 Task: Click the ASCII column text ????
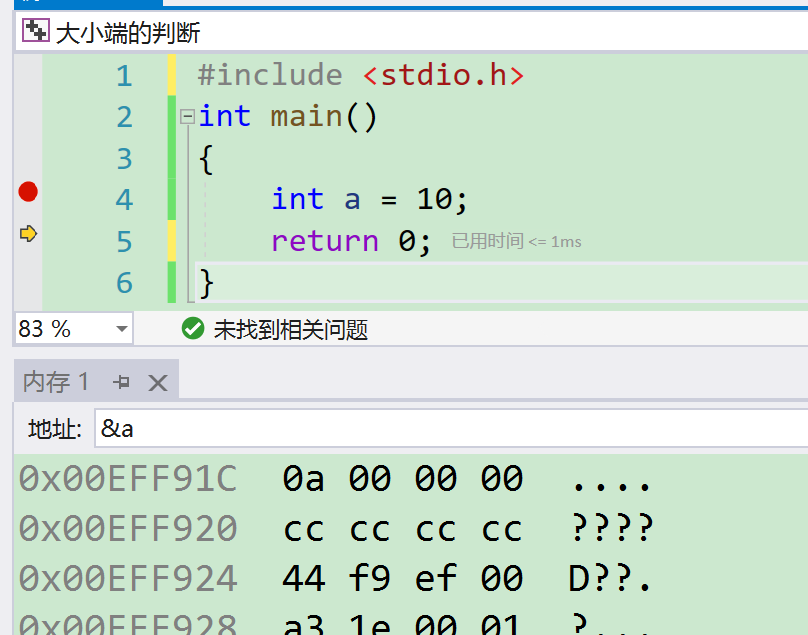(612, 528)
